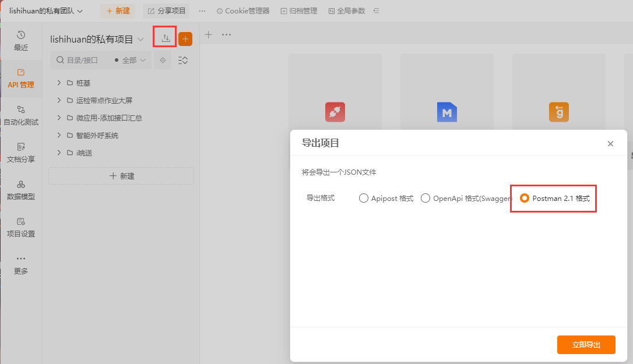
Task: Close the 导出项目 dialog
Action: (x=610, y=143)
